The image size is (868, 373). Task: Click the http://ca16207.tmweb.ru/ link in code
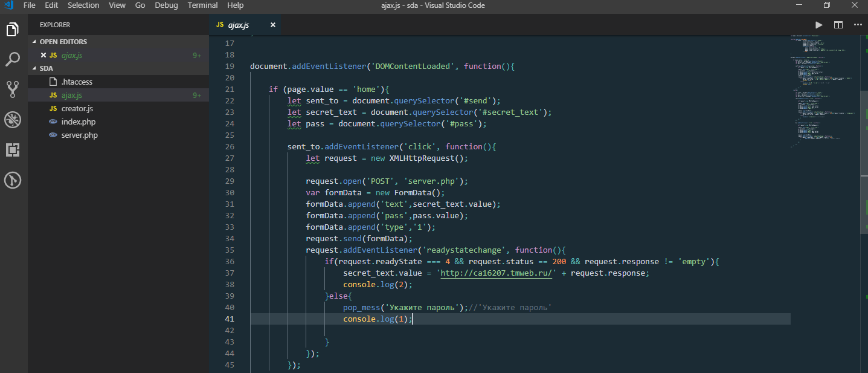[498, 273]
